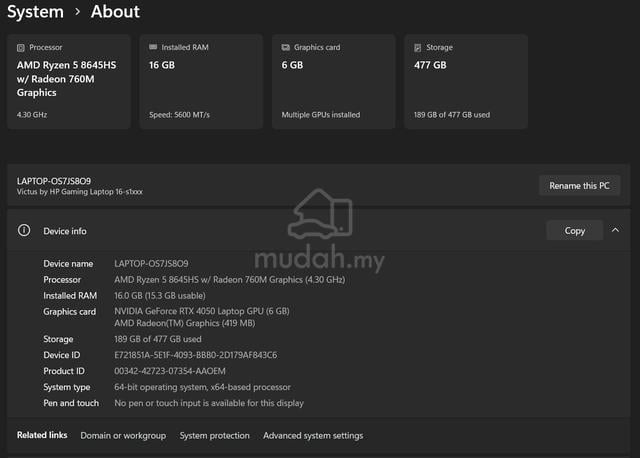This screenshot has width=640, height=458.
Task: Click the Device ID value E721851A
Action: 196,355
